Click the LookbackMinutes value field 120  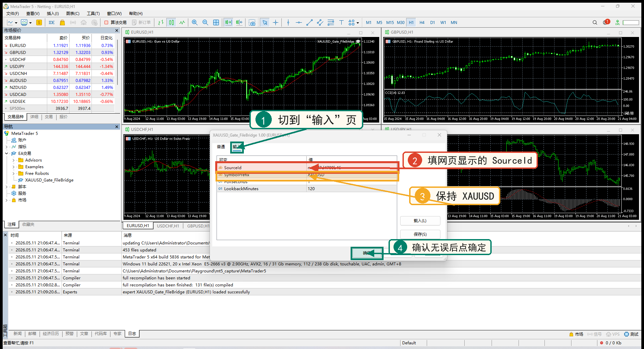pos(352,188)
